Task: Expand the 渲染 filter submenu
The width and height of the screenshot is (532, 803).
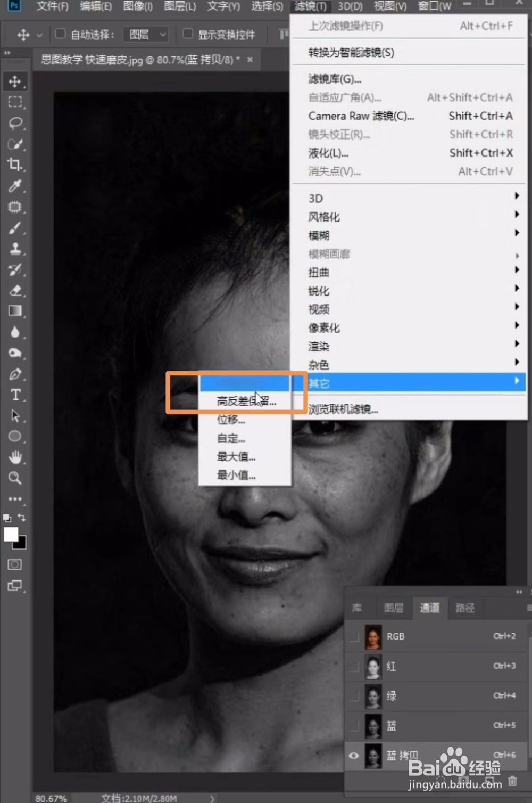Action: pyautogui.click(x=410, y=346)
